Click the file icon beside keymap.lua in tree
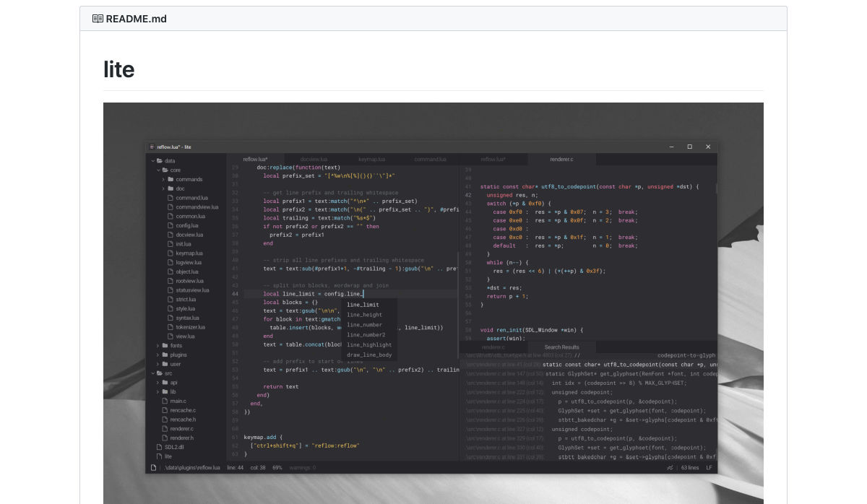Viewport: 867px width, 504px height. coord(171,253)
